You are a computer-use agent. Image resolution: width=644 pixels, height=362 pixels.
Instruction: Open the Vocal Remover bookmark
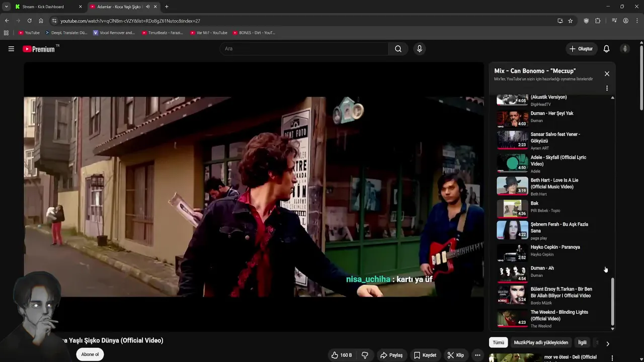click(x=114, y=33)
